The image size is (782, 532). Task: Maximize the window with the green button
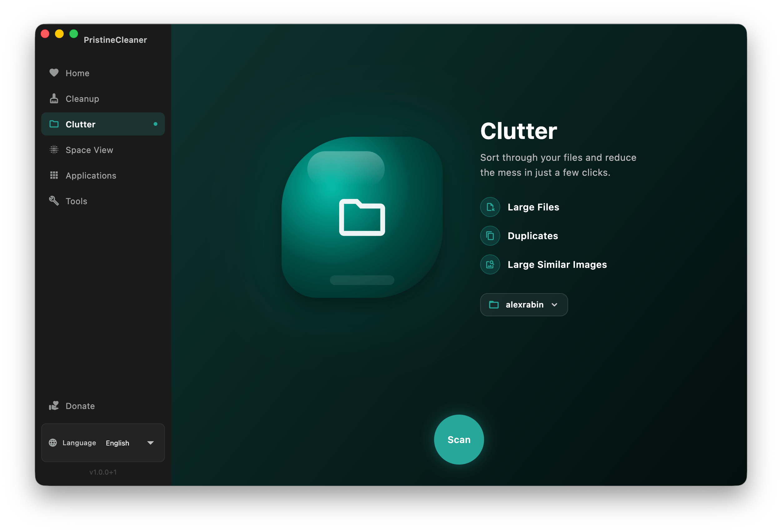(x=74, y=34)
